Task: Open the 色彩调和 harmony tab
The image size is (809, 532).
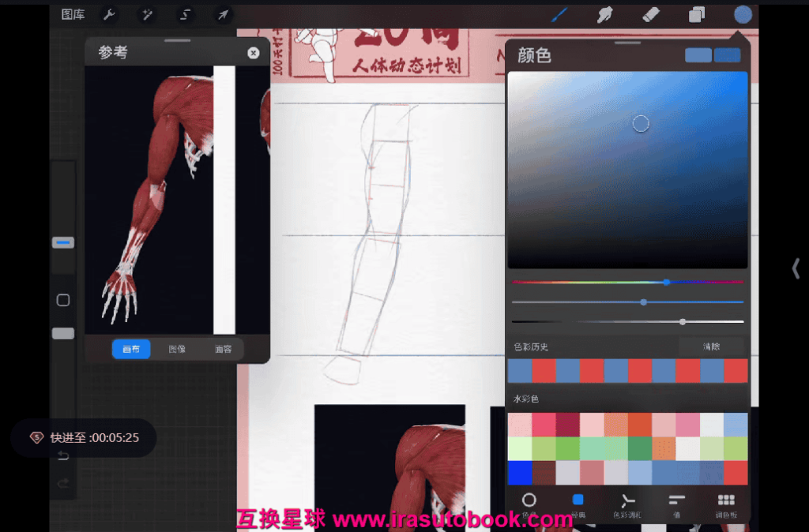Action: 627,504
